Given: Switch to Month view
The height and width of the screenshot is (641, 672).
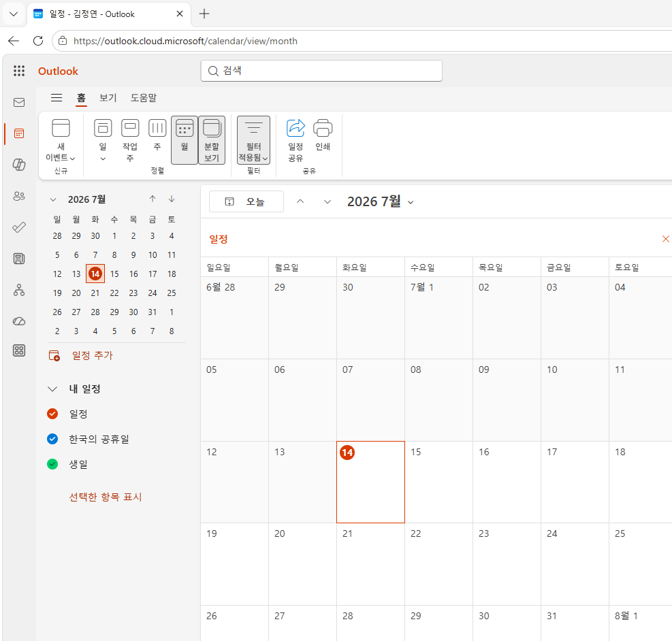Looking at the screenshot, I should click(x=185, y=140).
